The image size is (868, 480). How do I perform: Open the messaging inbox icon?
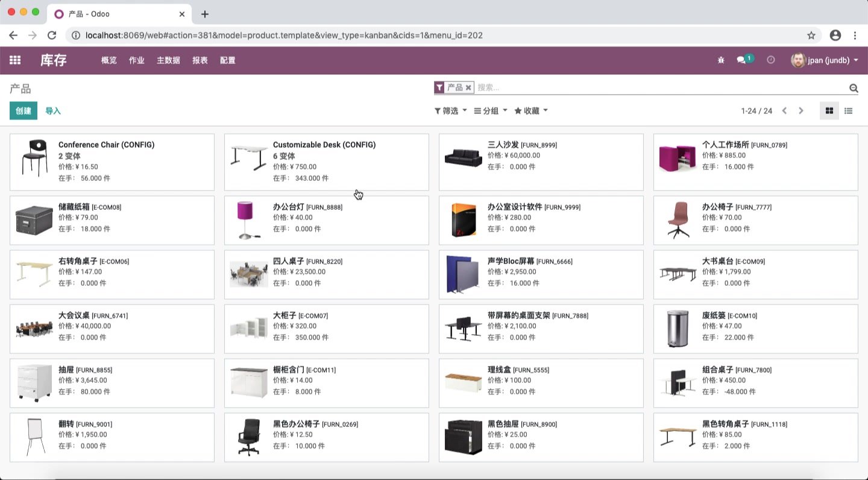click(742, 60)
